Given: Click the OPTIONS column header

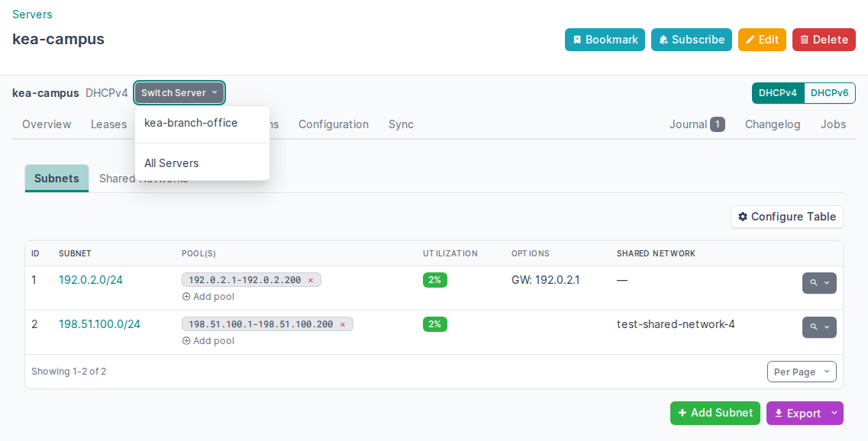Looking at the screenshot, I should tap(531, 253).
